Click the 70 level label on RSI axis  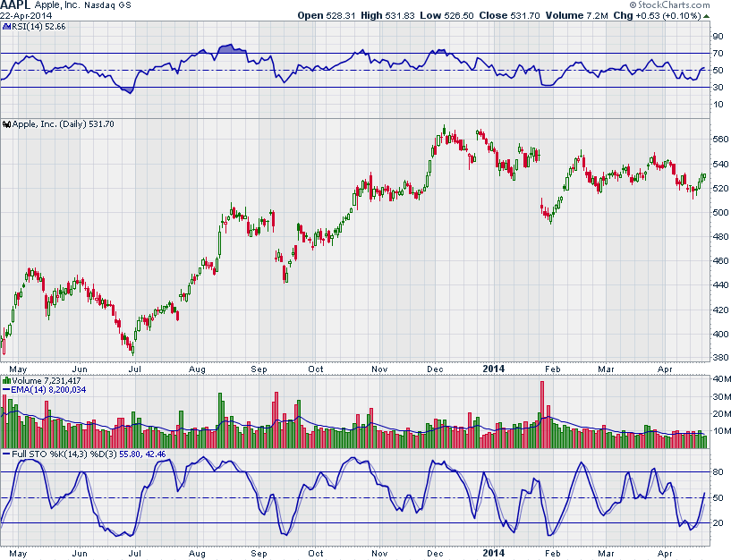click(x=718, y=54)
